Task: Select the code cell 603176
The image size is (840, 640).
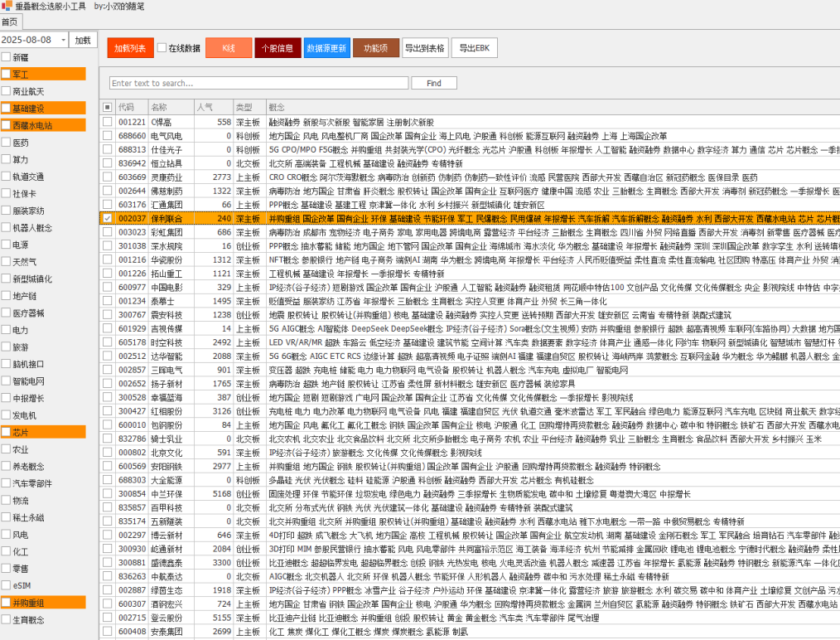Action: click(132, 205)
